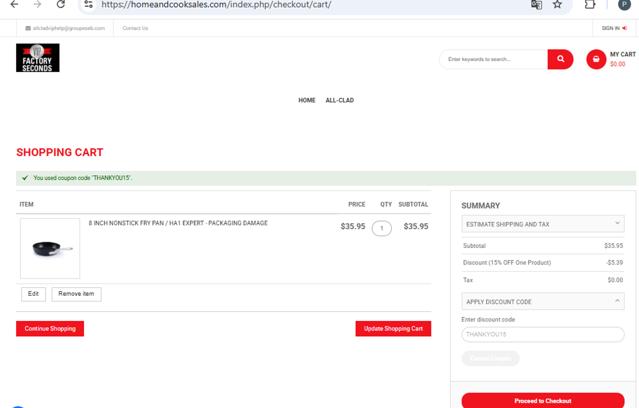Open the 8 Inch Nonstick Fry Pan link
Screen dimensions: 639x408
click(x=178, y=223)
